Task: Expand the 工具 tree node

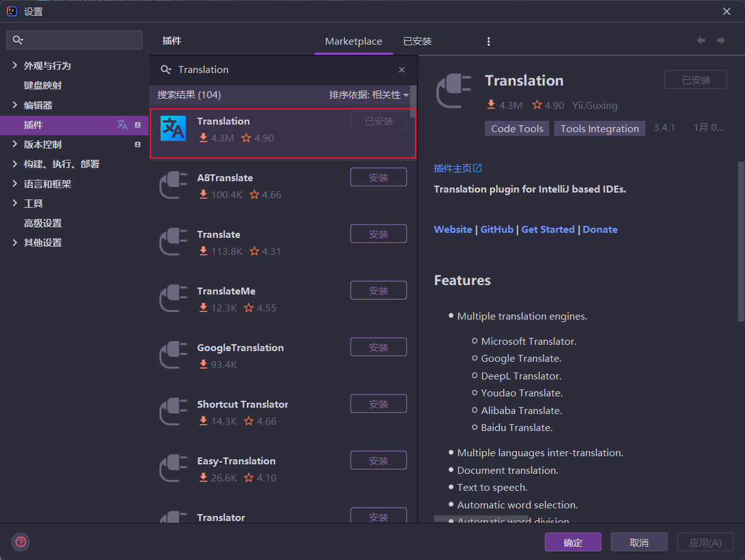Action: coord(14,203)
